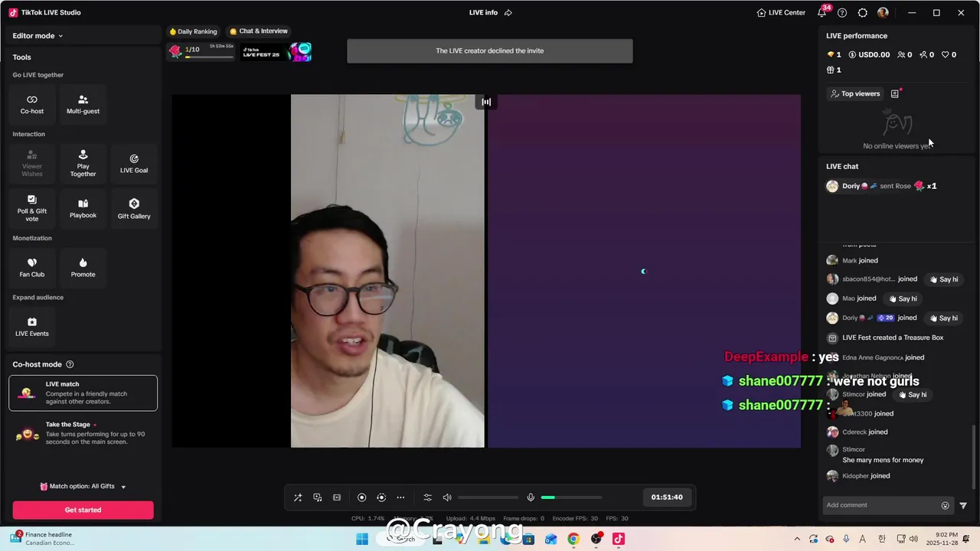The height and width of the screenshot is (551, 980).
Task: Open settings gear in title bar
Action: pos(863,12)
